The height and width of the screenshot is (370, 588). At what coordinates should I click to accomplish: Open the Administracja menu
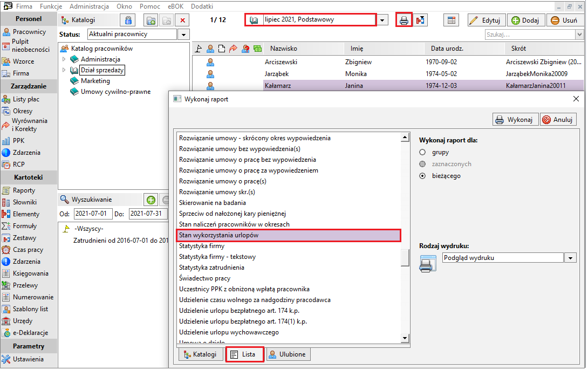(x=89, y=6)
